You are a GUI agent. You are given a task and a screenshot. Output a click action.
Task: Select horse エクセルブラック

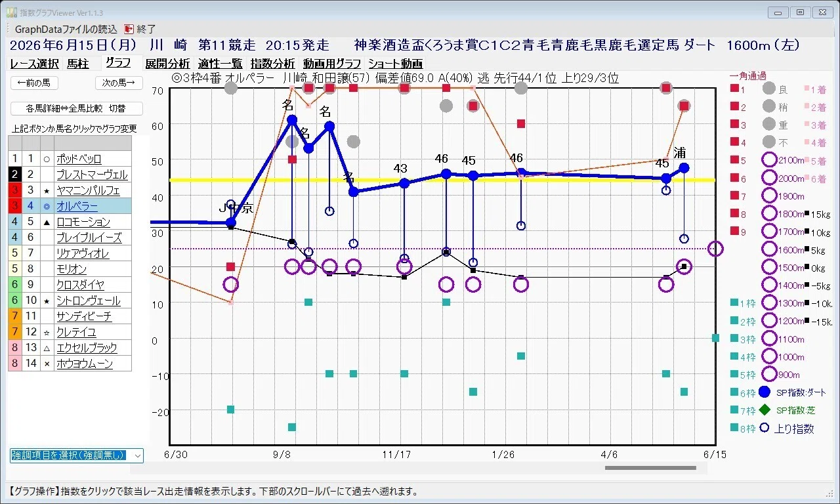point(87,348)
